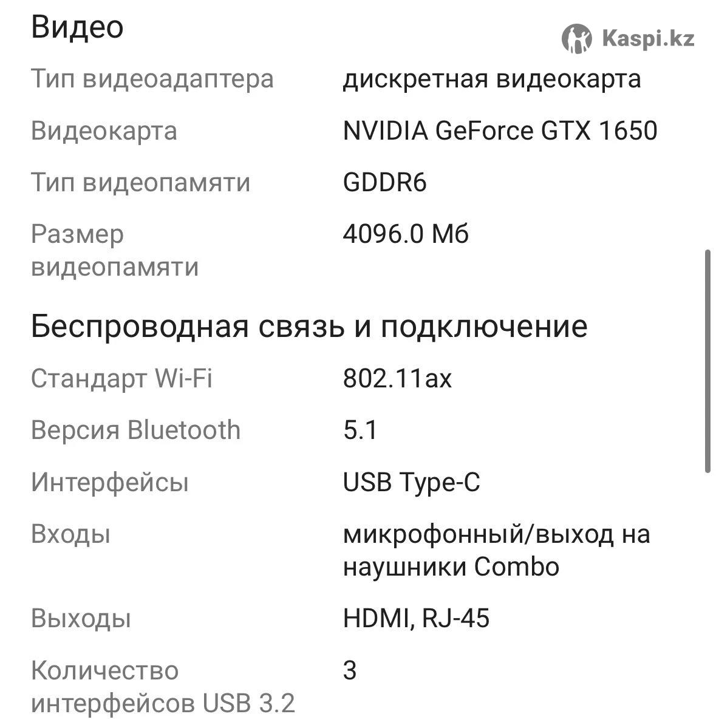The width and height of the screenshot is (716, 728).
Task: Click the Тип видеопамяти label
Action: pyautogui.click(x=140, y=183)
